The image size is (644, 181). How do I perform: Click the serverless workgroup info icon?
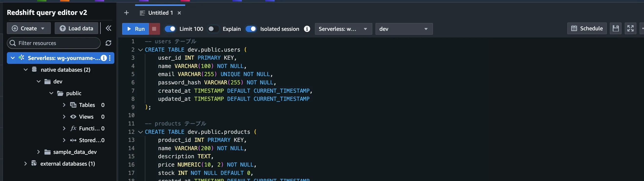click(x=104, y=58)
